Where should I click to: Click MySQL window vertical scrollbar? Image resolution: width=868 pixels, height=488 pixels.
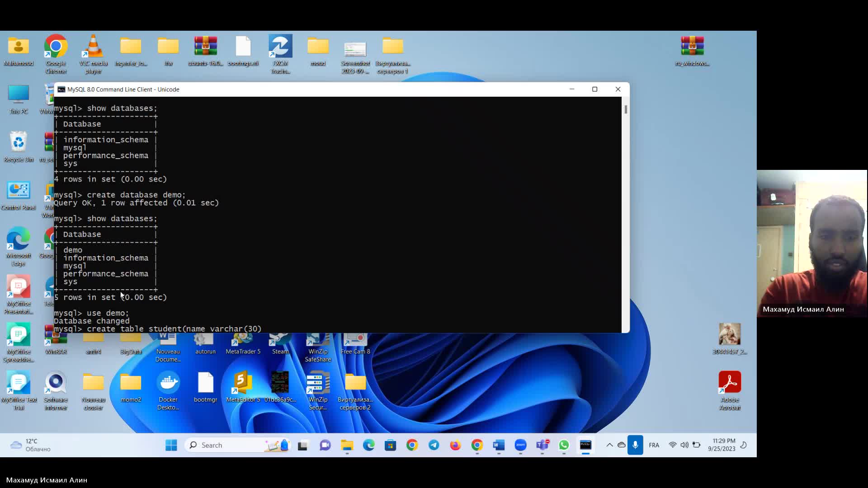point(626,110)
